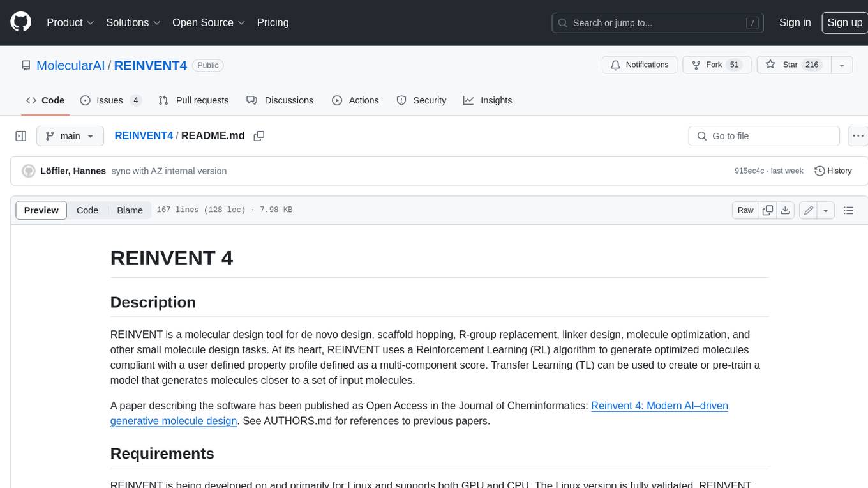
Task: Click the Public repository badge
Action: pyautogui.click(x=208, y=65)
